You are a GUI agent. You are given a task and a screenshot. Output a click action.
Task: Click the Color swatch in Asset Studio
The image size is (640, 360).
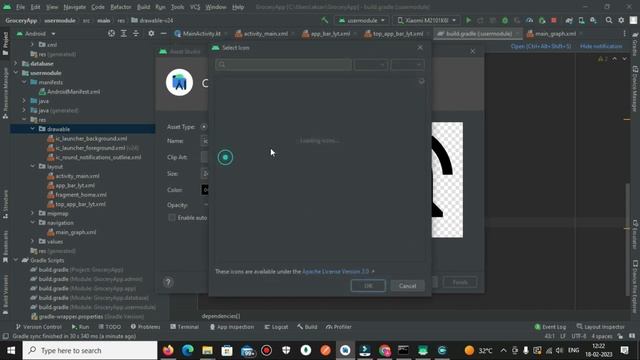[205, 190]
